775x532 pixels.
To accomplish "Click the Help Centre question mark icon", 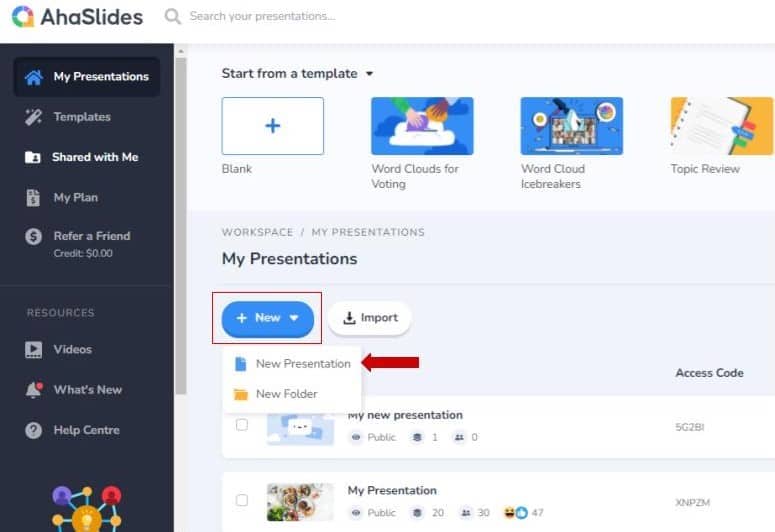I will click(x=34, y=430).
